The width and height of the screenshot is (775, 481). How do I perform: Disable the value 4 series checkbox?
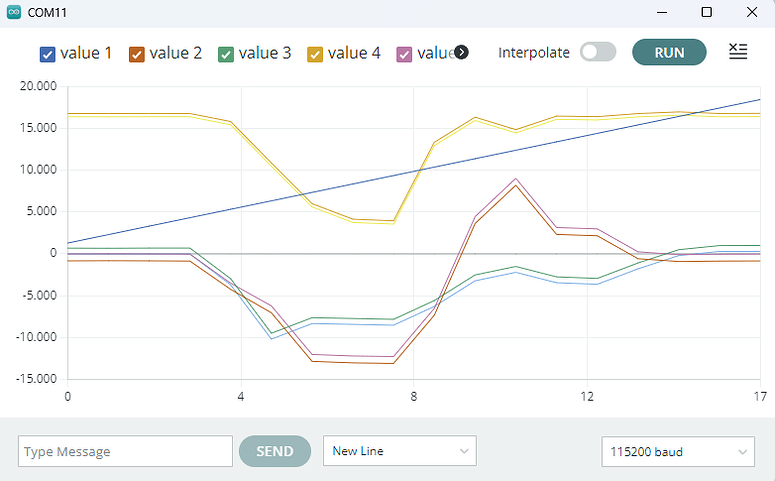pyautogui.click(x=316, y=54)
